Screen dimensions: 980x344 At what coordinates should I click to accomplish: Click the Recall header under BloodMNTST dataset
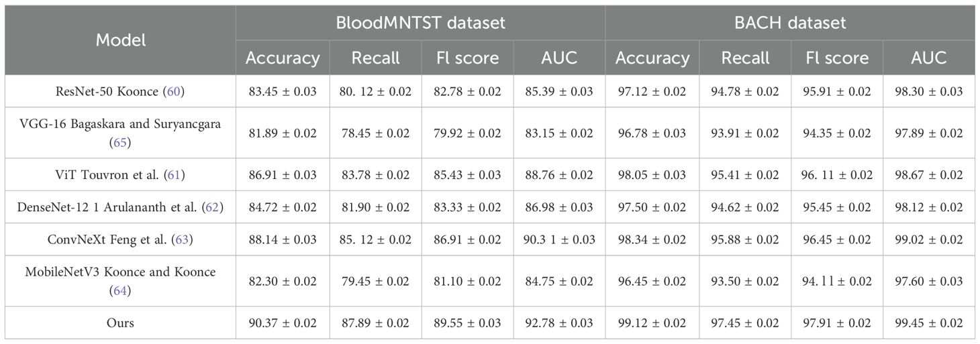click(375, 58)
